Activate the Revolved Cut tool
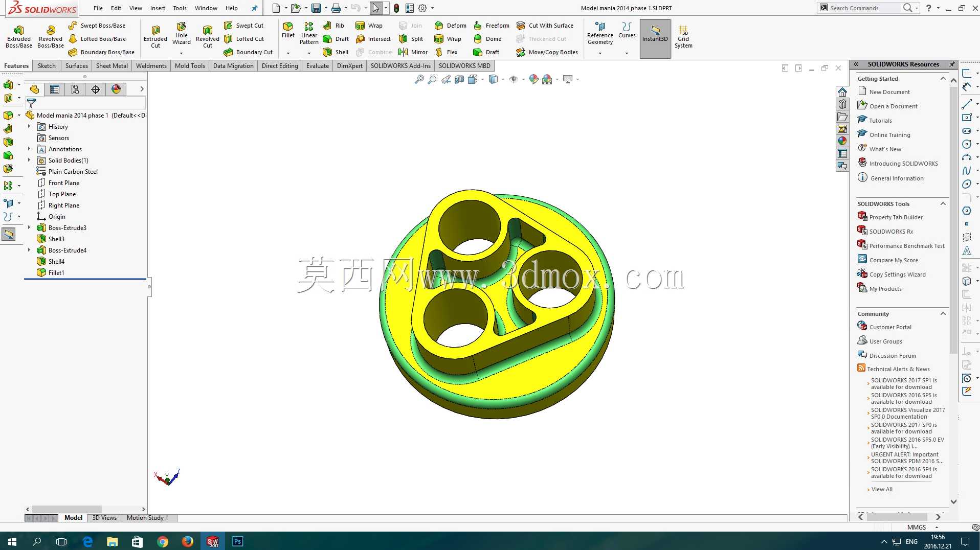The image size is (980, 550). [208, 37]
